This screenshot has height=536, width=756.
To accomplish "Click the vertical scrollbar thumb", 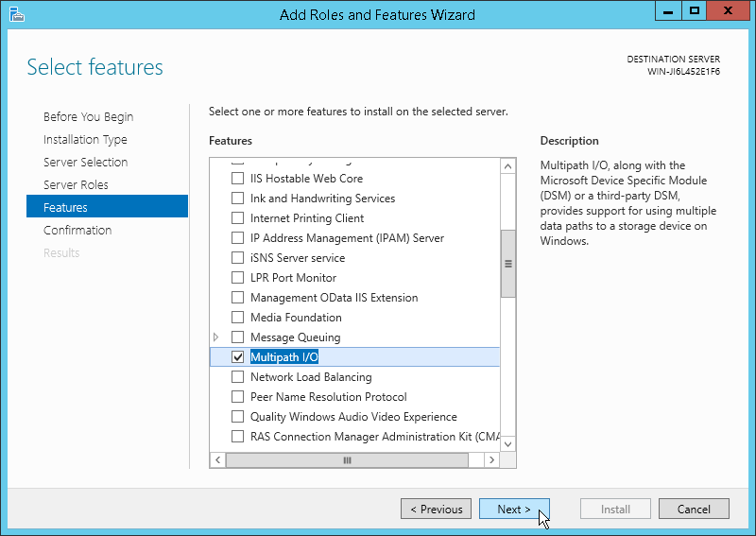I will point(507,264).
